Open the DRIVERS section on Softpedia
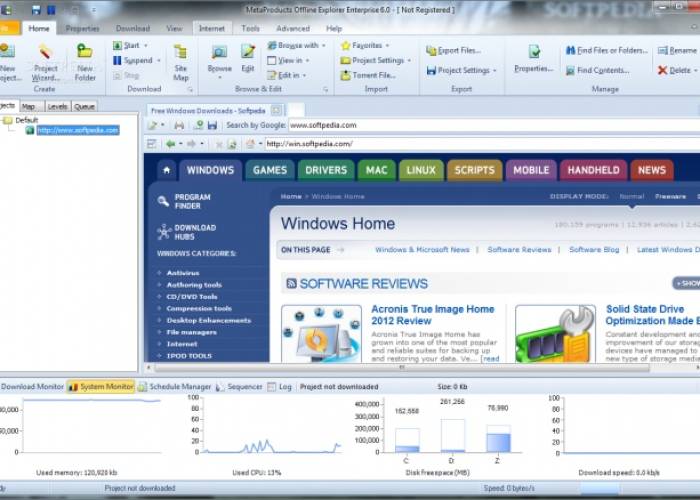Viewport: 700px width, 500px height. 326,170
